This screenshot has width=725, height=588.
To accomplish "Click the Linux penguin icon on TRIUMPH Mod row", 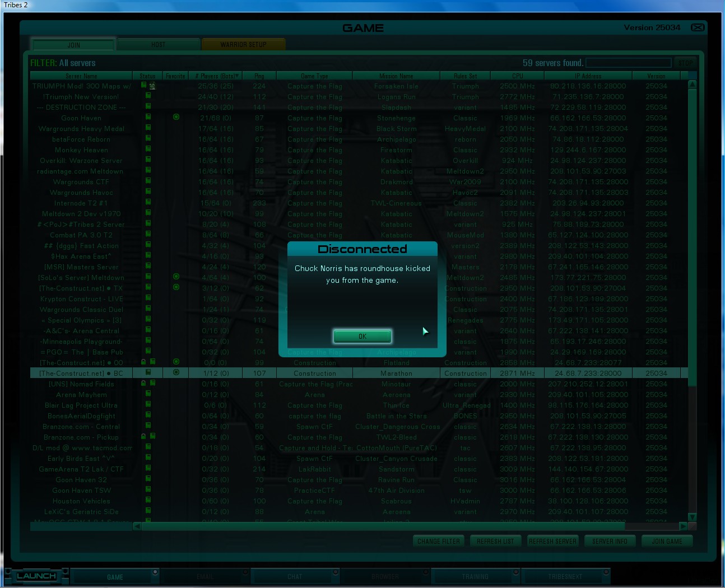I will pyautogui.click(x=152, y=86).
